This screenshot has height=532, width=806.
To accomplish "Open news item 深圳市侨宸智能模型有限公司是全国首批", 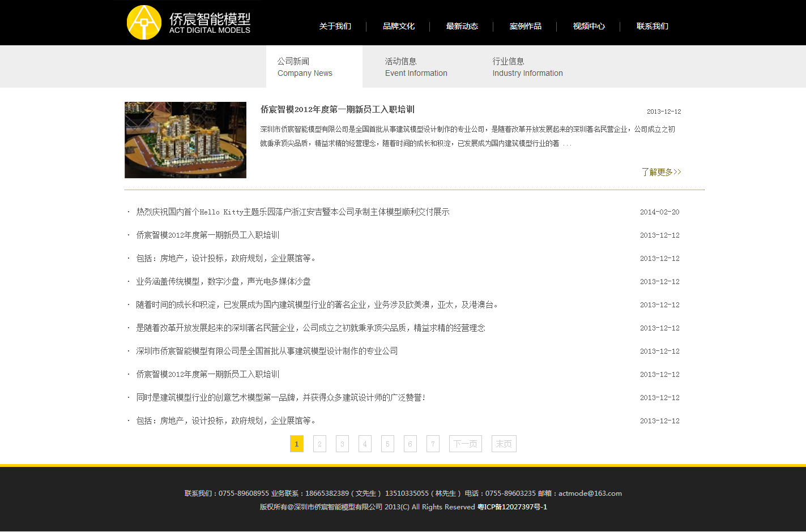I will [x=267, y=351].
